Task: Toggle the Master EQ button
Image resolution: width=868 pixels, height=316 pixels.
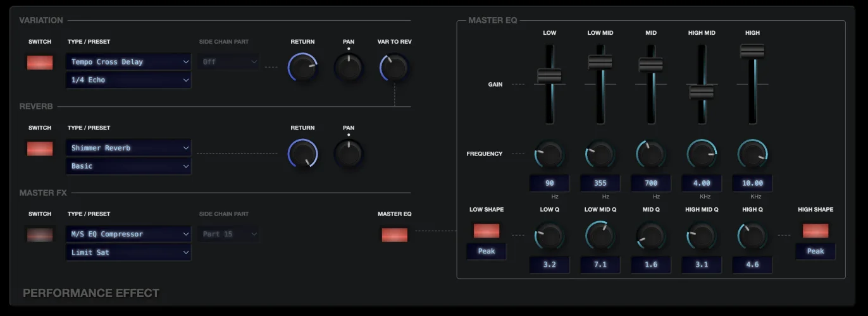Action: 394,234
